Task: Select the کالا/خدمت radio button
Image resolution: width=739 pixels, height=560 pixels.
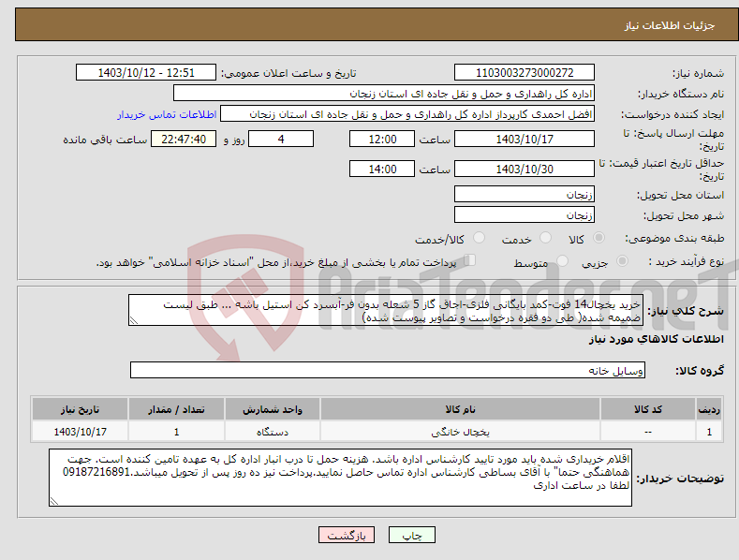Action: 479,238
